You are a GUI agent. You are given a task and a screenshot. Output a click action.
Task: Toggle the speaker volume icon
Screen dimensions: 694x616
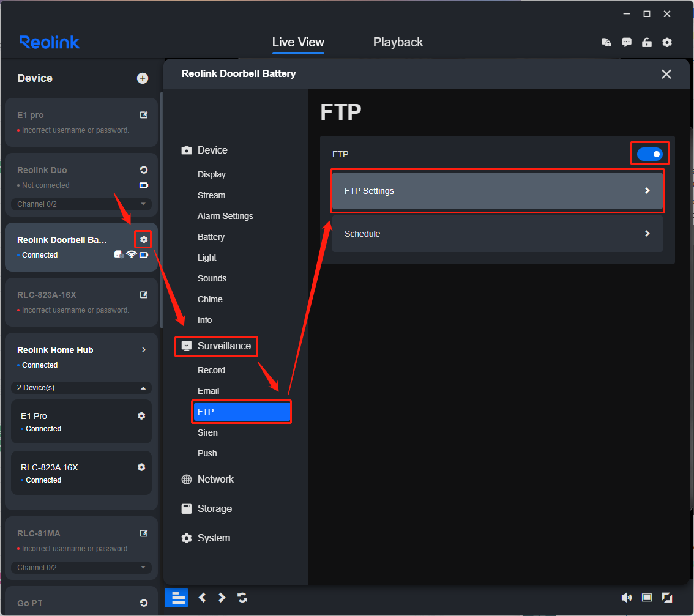coord(626,598)
